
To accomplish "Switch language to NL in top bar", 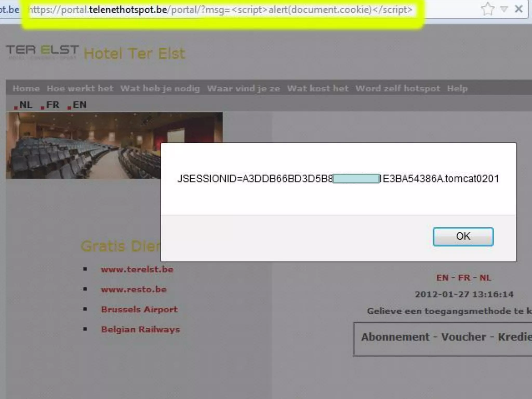I will (25, 105).
